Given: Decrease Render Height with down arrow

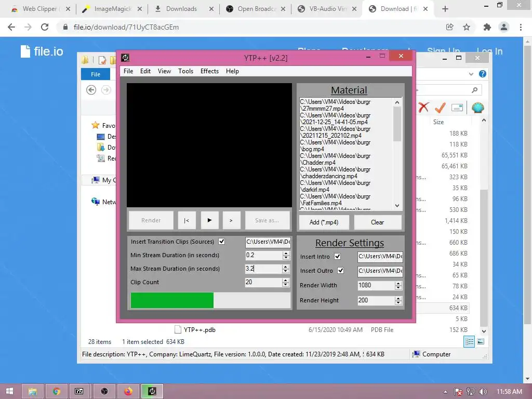Looking at the screenshot, I should [398, 303].
